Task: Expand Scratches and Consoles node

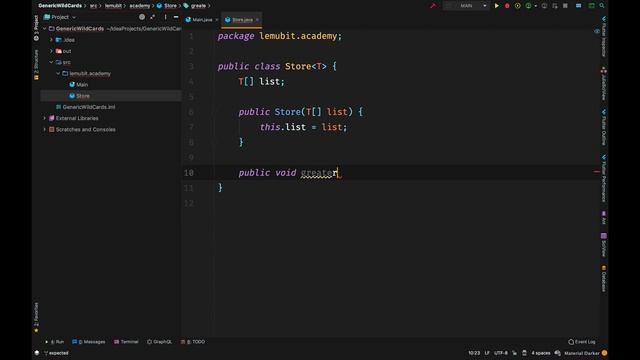Action: pyautogui.click(x=45, y=129)
